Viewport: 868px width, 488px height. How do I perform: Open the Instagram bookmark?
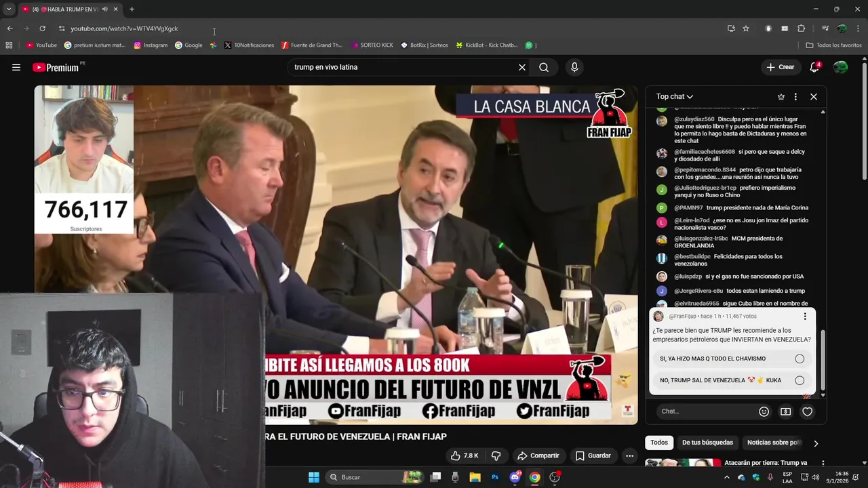pyautogui.click(x=151, y=45)
